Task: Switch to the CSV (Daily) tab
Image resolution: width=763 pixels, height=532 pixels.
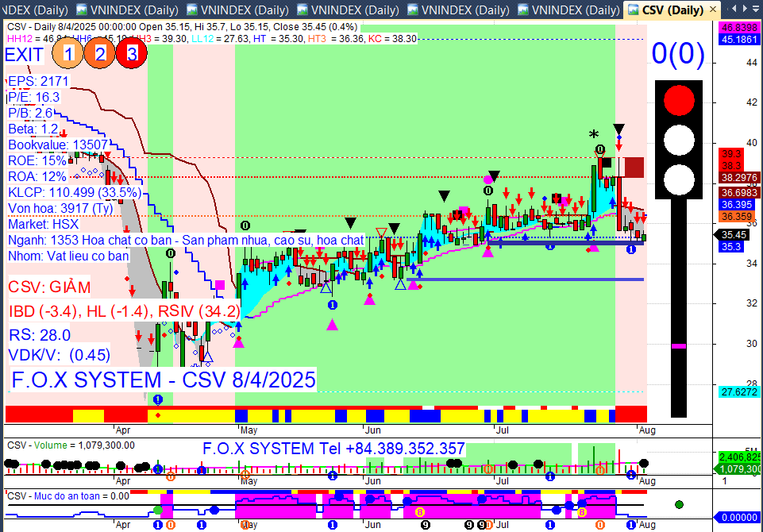Action: pos(672,10)
